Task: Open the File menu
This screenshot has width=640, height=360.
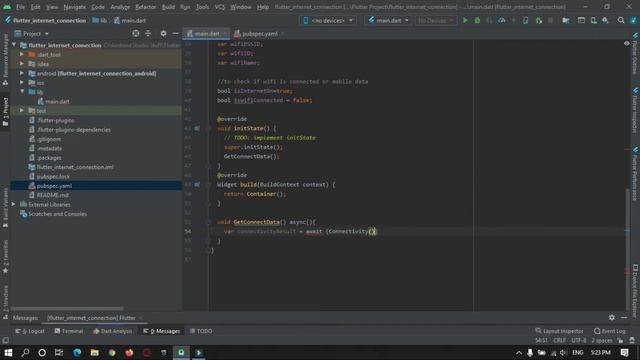Action: coord(20,7)
